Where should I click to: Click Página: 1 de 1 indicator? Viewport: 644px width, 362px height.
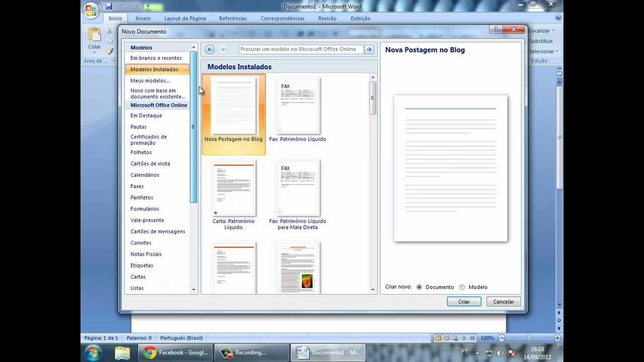101,338
